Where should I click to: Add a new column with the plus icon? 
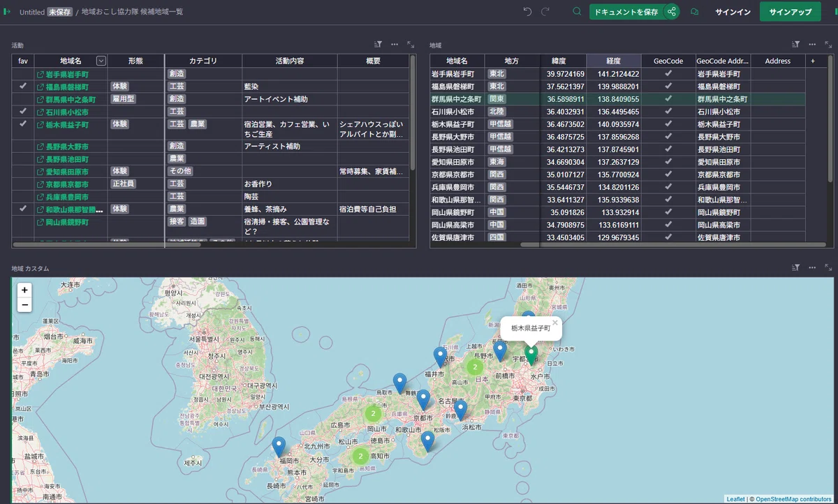[x=813, y=61]
